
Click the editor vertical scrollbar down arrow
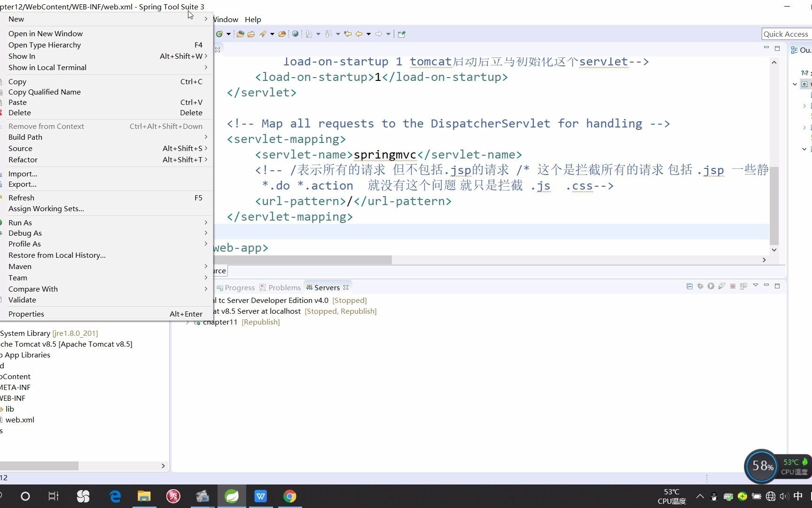coord(774,250)
